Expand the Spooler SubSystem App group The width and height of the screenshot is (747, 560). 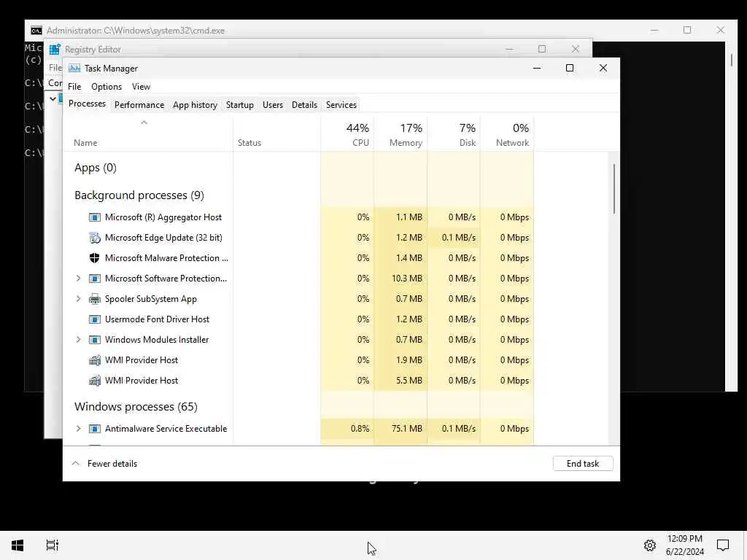(78, 299)
